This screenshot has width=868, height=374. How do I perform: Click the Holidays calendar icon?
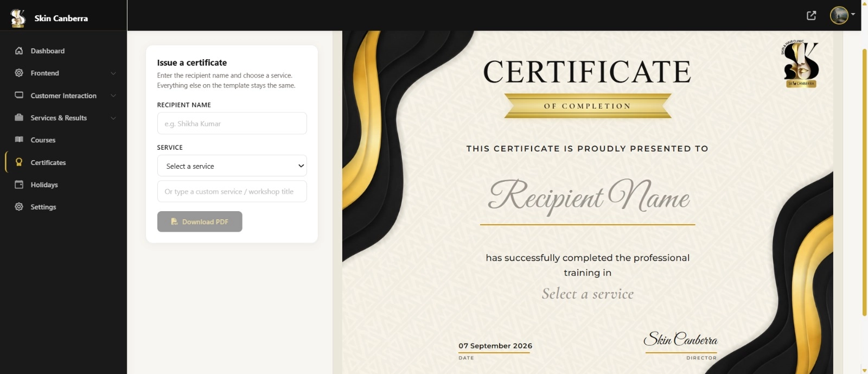tap(19, 185)
